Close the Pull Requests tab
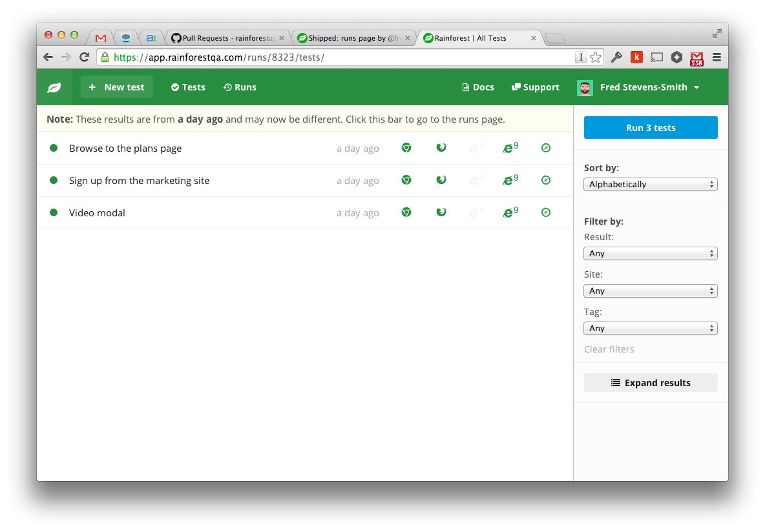 [282, 38]
